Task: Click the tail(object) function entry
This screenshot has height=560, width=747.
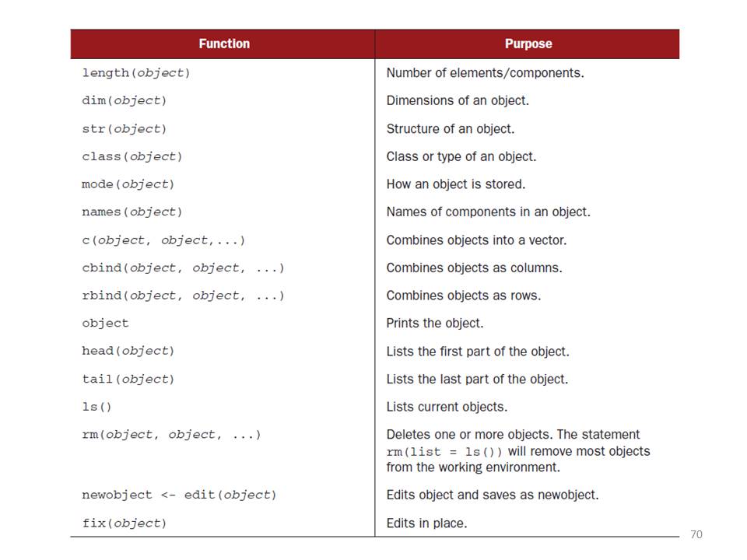Action: (x=128, y=380)
